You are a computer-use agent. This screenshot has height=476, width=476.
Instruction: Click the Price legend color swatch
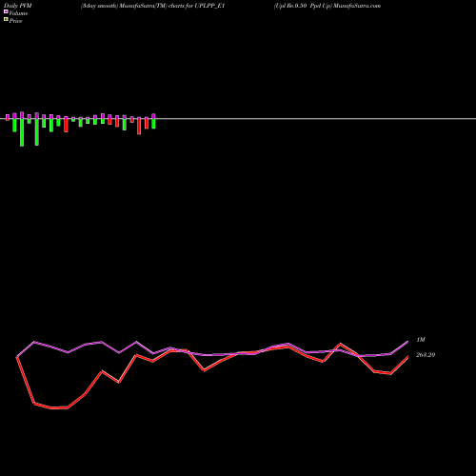[6, 19]
